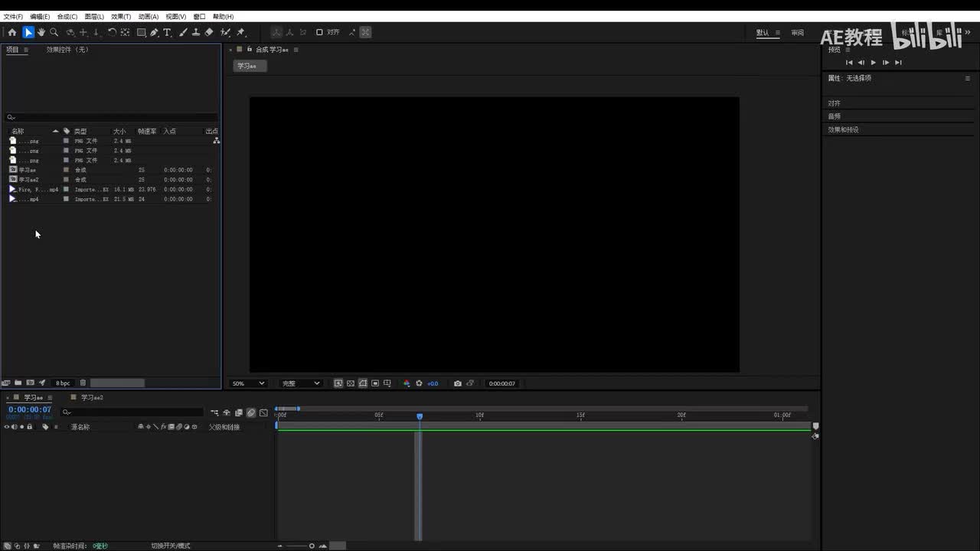Viewport: 980px width, 551px height.
Task: Toggle motion blur enable in timeline
Action: pos(251,412)
